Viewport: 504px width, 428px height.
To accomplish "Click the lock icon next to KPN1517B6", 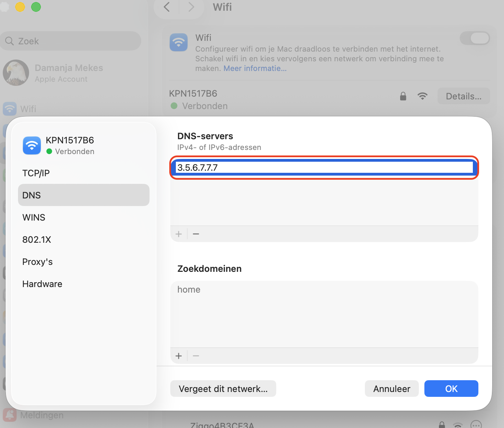I will tap(403, 96).
